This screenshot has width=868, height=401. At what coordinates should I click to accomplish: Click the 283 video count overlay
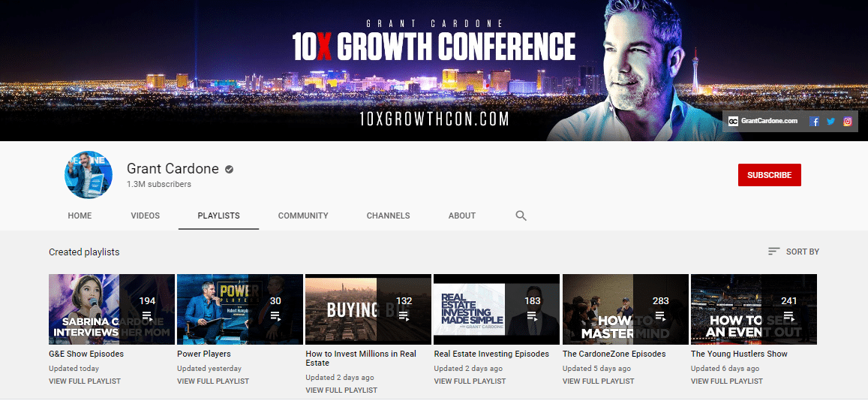661,301
